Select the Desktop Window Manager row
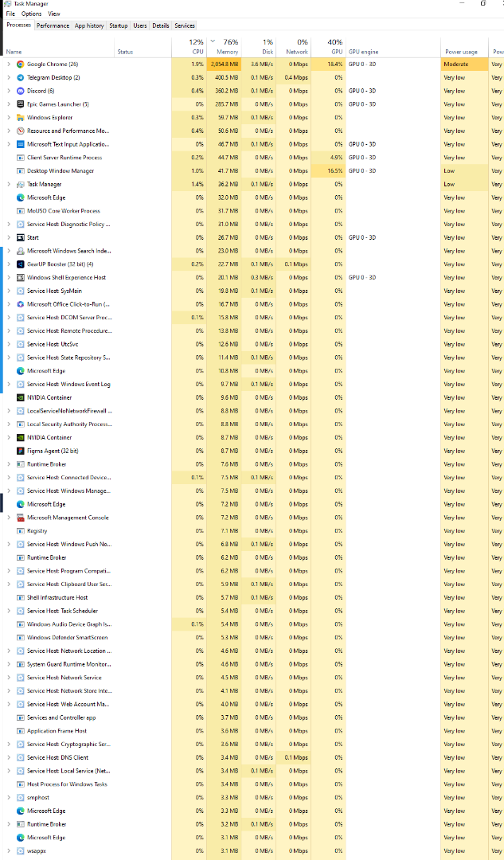 pyautogui.click(x=252, y=170)
